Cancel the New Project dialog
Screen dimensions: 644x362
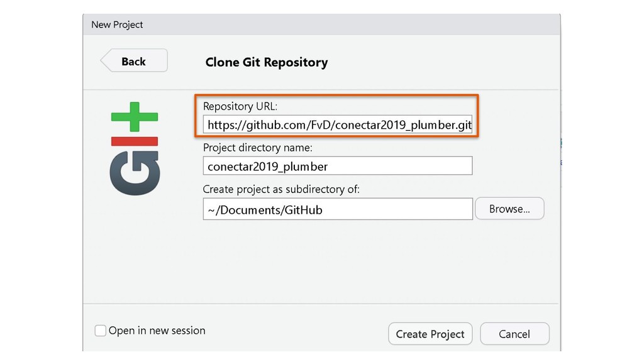[x=514, y=334]
